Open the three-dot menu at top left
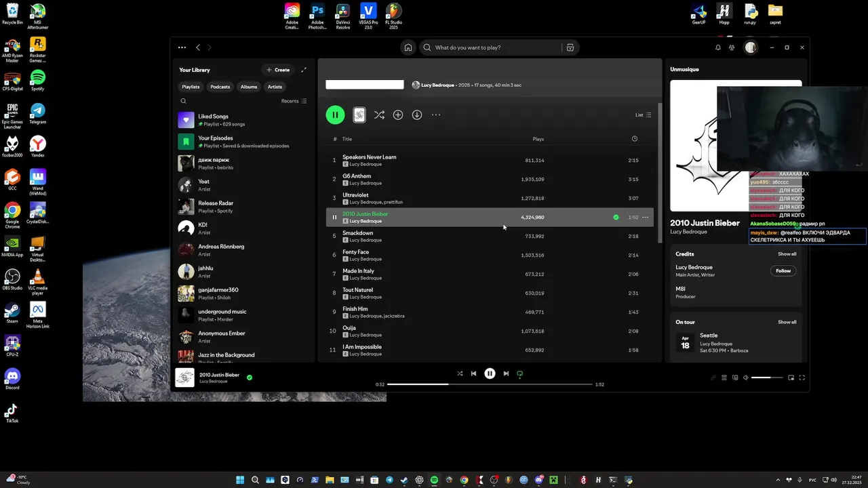This screenshot has width=868, height=488. click(x=182, y=47)
